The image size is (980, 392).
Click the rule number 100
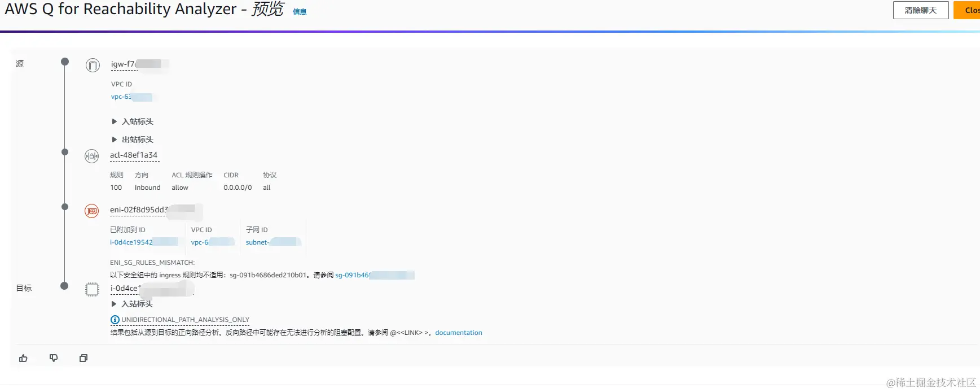click(116, 188)
